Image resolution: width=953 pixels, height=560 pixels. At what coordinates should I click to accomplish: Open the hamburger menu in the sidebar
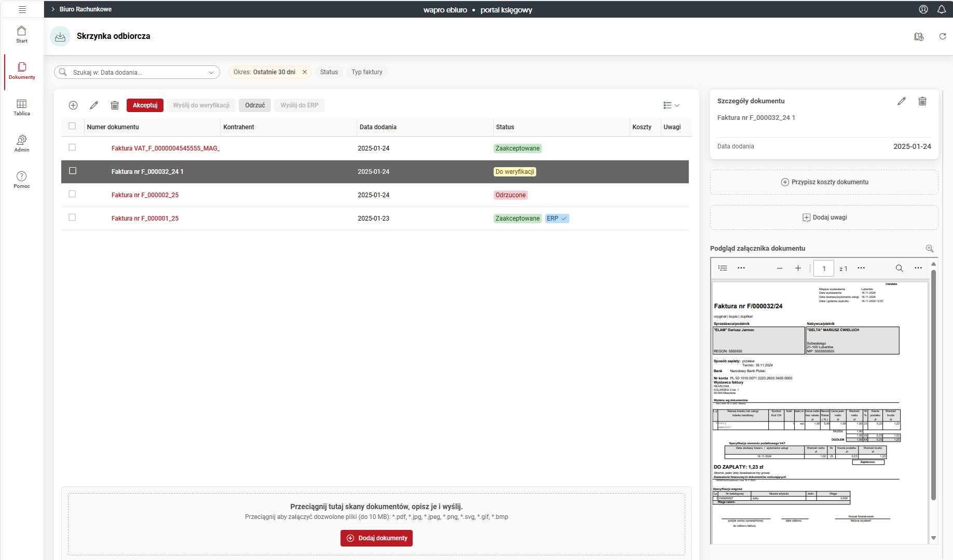click(22, 9)
